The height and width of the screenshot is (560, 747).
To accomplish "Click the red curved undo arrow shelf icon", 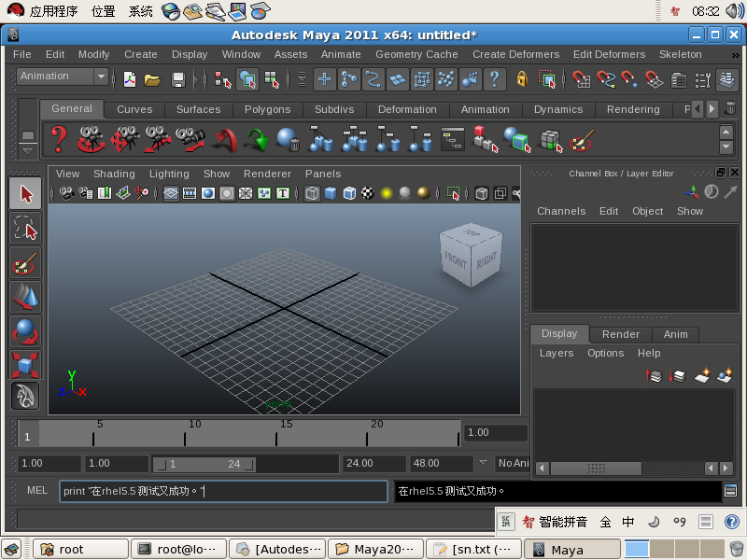I will [226, 139].
